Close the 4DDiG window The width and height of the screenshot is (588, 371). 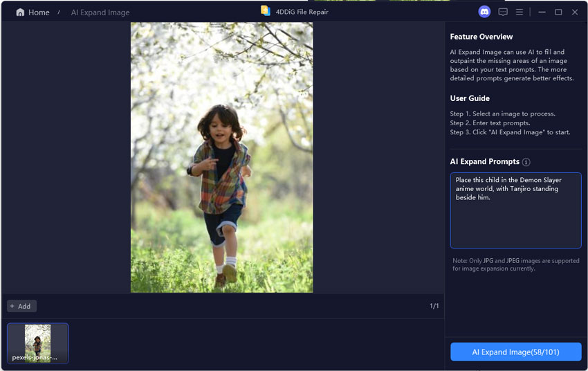tap(575, 12)
